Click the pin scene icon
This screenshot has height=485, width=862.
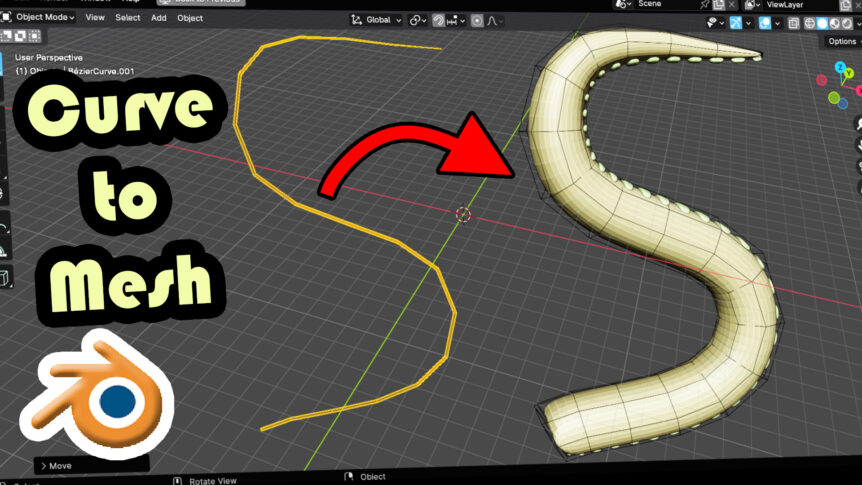(705, 5)
